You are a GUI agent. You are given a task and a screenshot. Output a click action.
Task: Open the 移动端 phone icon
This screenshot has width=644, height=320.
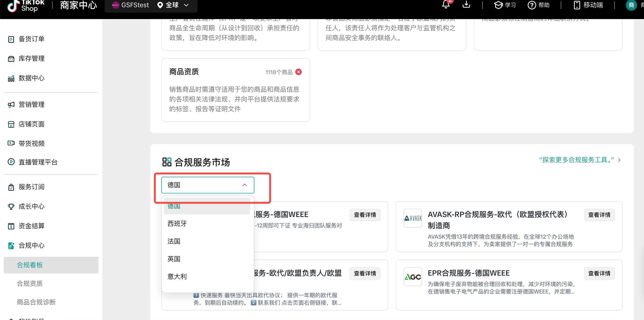577,5
